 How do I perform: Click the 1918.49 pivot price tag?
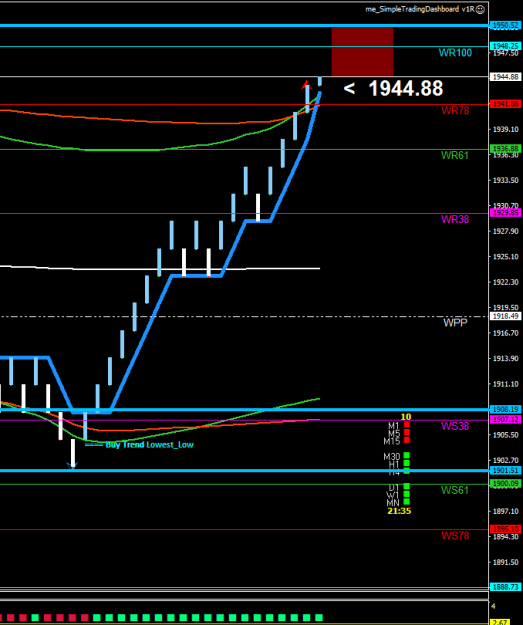[505, 316]
